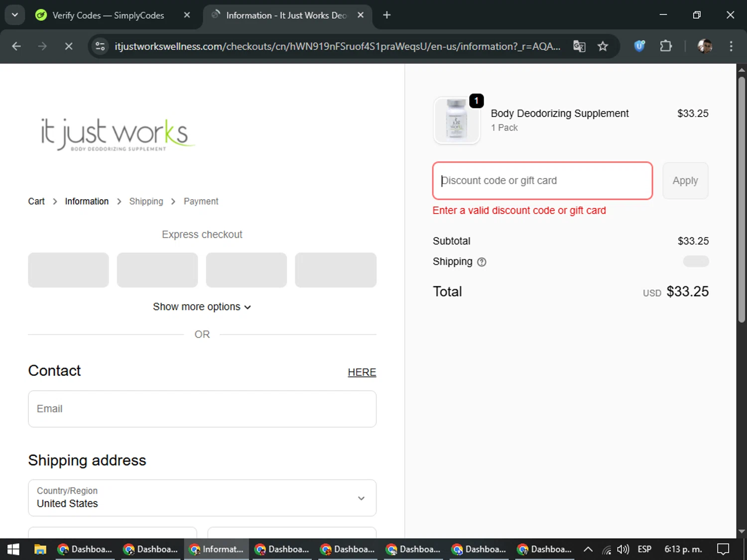Click the error text Enter a valid discount code
This screenshot has width=747, height=560.
(x=519, y=211)
